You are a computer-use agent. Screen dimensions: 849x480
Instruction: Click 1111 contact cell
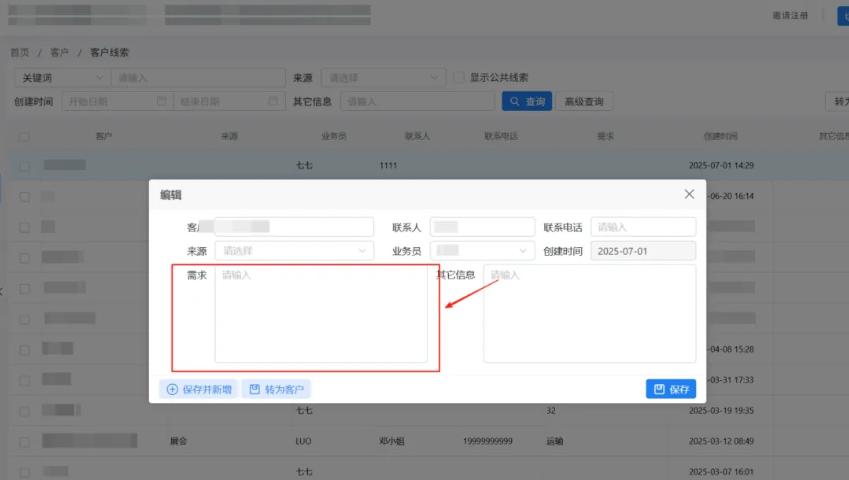pyautogui.click(x=388, y=166)
